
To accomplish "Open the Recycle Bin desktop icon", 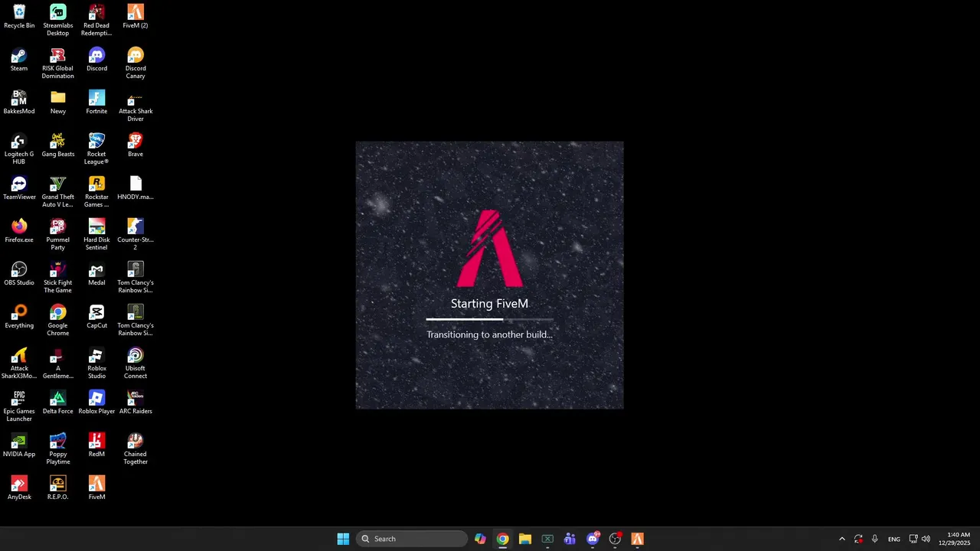I will pos(19,17).
